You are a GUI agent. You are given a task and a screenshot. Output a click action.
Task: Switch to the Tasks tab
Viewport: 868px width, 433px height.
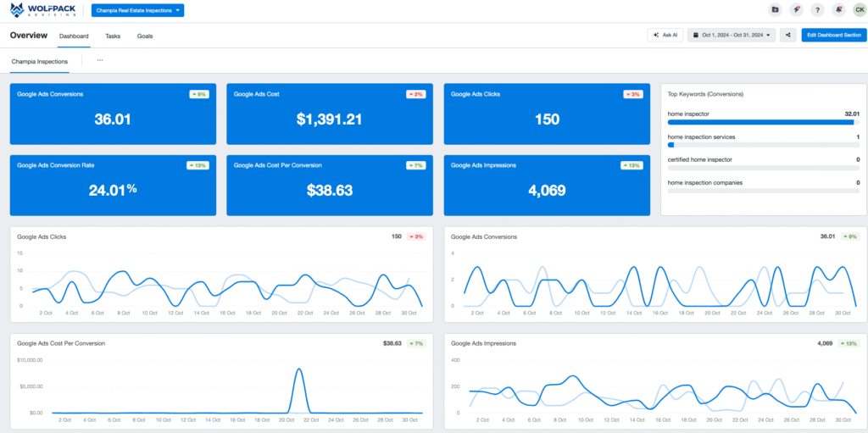tap(113, 36)
